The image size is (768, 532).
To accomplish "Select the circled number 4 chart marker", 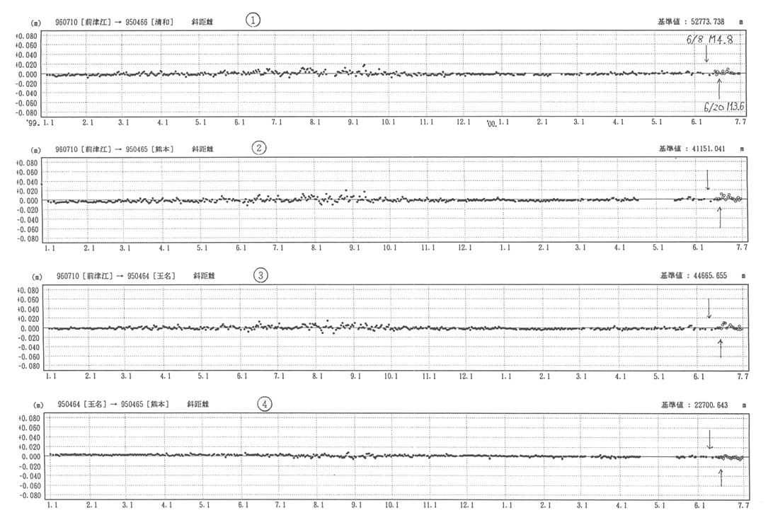I will (264, 403).
